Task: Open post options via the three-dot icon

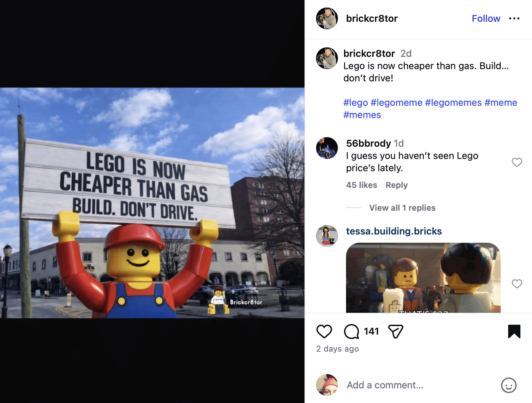Action: click(x=514, y=18)
